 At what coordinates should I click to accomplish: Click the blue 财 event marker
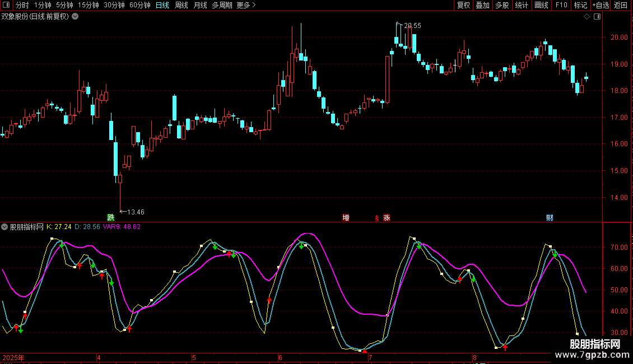tap(550, 217)
